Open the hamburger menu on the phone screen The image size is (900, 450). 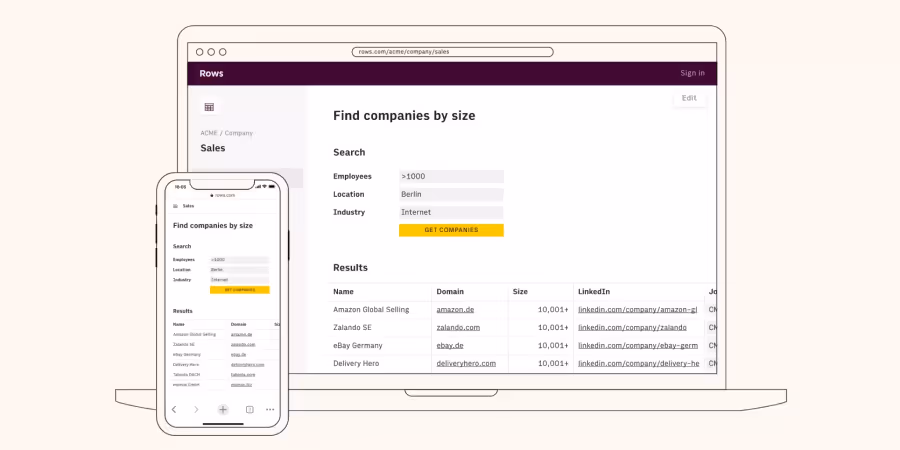[176, 206]
